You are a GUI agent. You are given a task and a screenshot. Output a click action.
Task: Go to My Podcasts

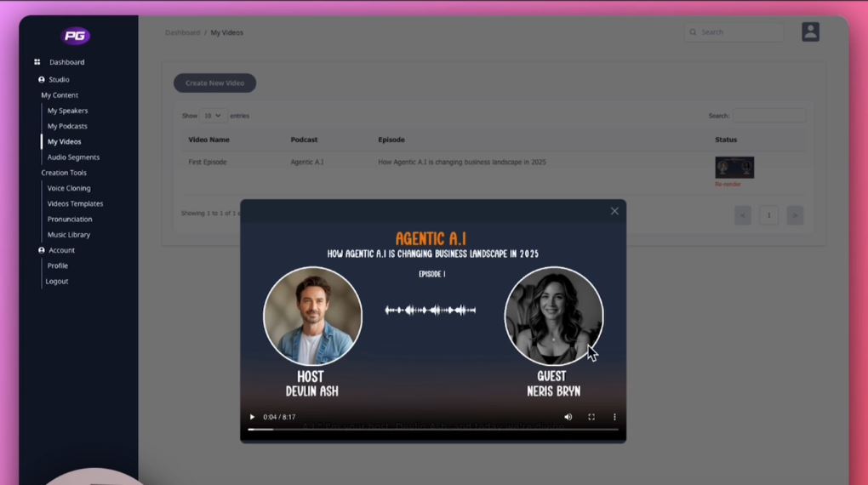(67, 126)
